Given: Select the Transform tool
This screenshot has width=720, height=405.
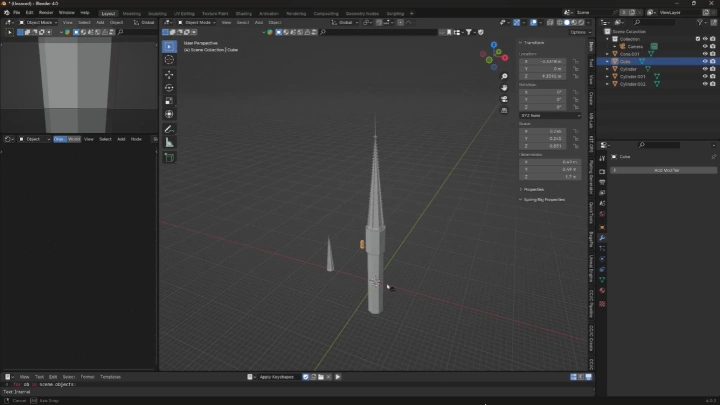Looking at the screenshot, I should click(x=169, y=114).
